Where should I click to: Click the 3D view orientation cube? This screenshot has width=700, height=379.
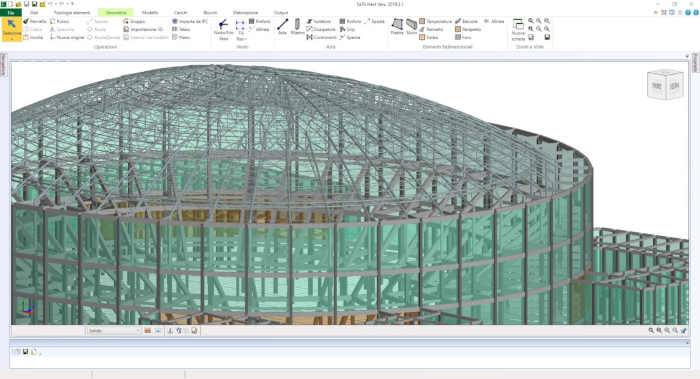click(665, 85)
